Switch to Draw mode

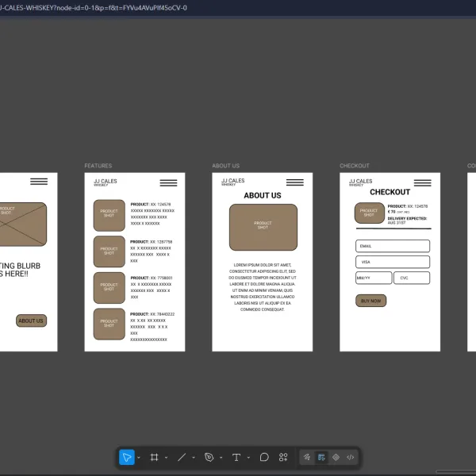click(307, 457)
